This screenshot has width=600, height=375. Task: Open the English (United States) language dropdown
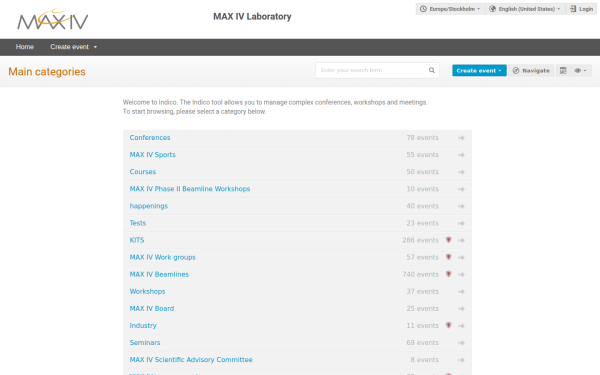click(525, 9)
